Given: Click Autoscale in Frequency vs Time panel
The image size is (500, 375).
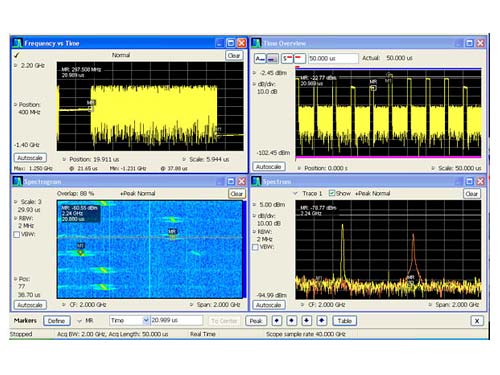Looking at the screenshot, I should 30,158.
